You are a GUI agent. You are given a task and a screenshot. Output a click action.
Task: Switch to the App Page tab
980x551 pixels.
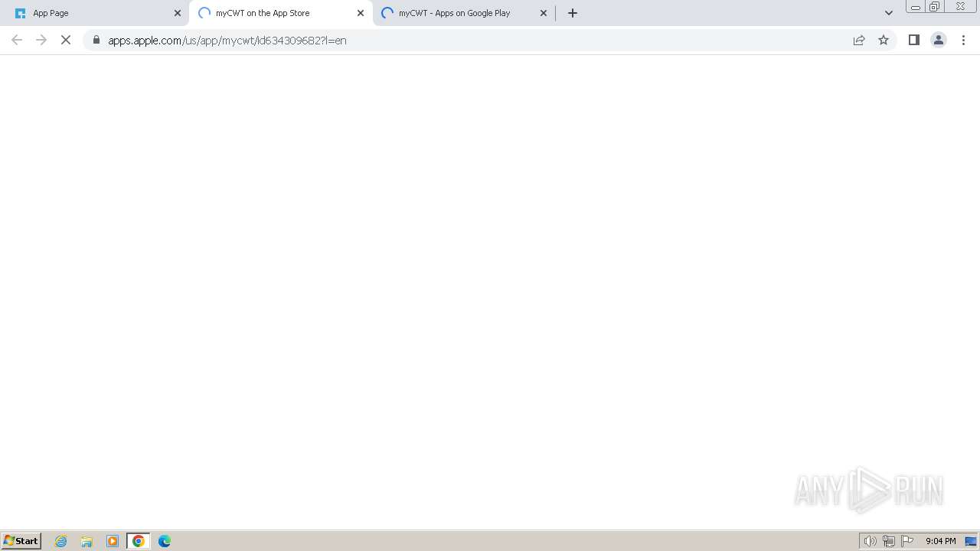(x=96, y=13)
